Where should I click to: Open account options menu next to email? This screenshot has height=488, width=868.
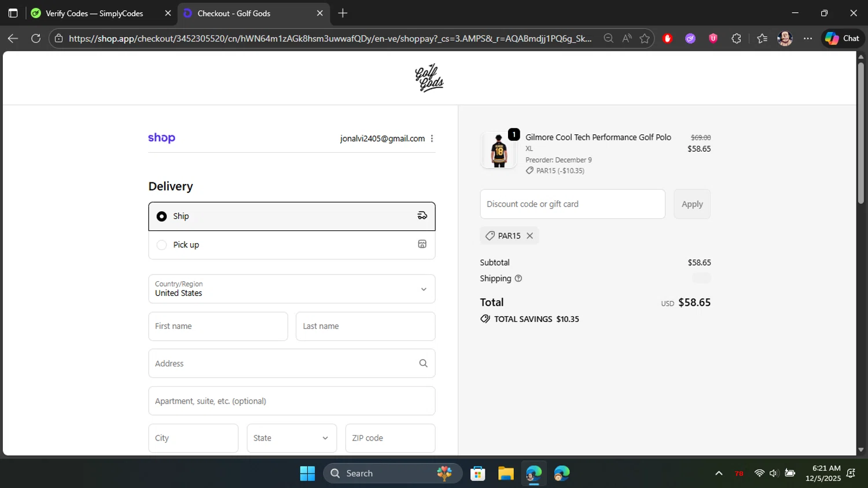pyautogui.click(x=432, y=138)
